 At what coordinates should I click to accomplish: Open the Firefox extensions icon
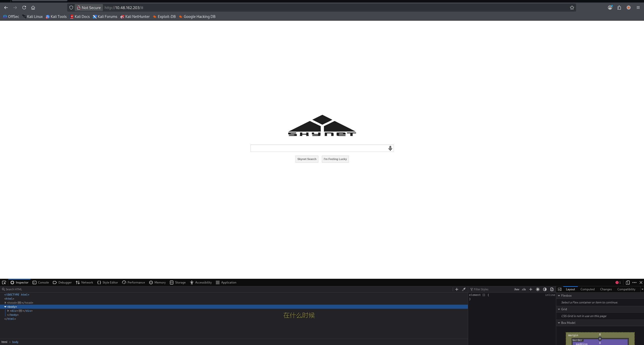[x=619, y=8]
